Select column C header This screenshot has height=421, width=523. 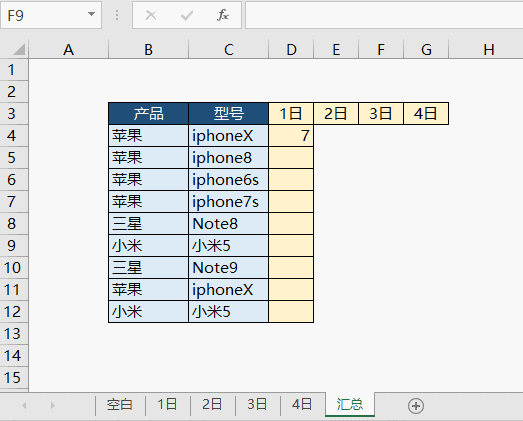coord(228,49)
